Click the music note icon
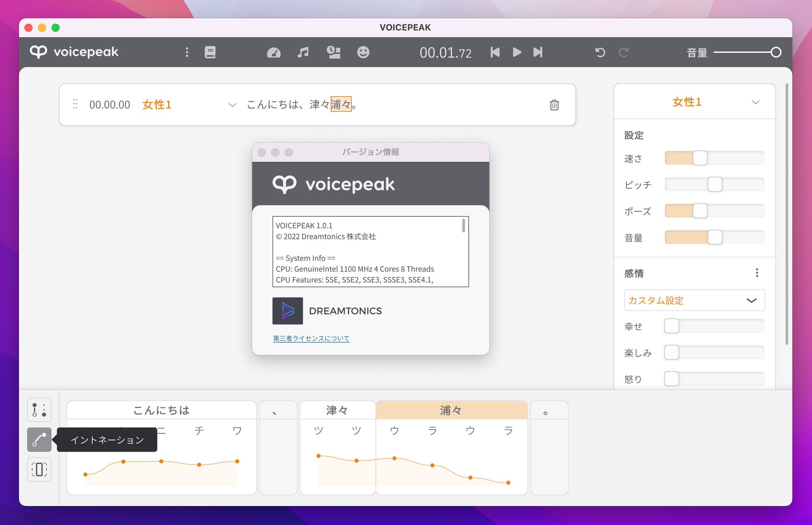 click(303, 52)
